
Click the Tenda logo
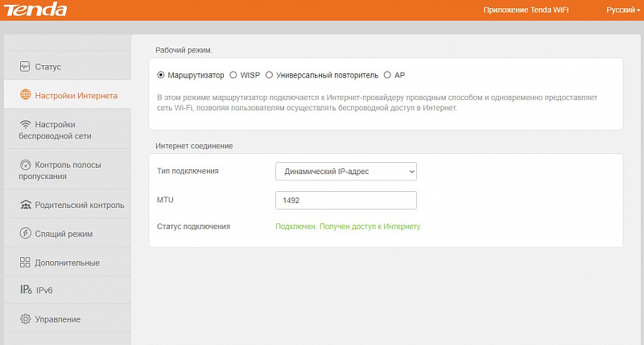35,10
